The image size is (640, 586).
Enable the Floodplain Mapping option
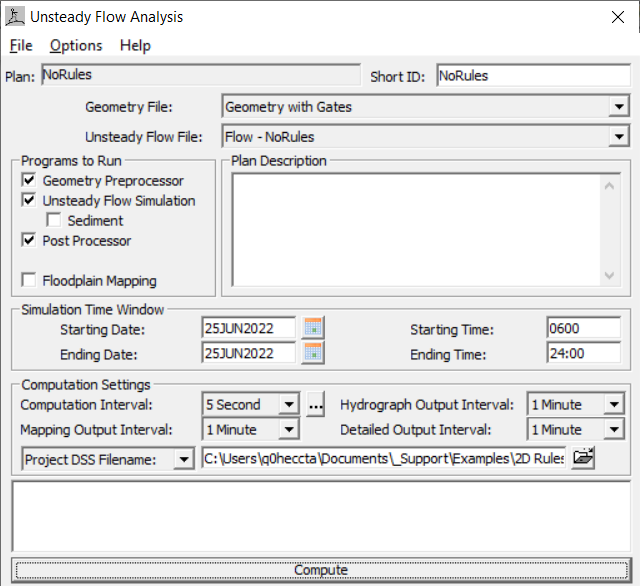pos(28,281)
